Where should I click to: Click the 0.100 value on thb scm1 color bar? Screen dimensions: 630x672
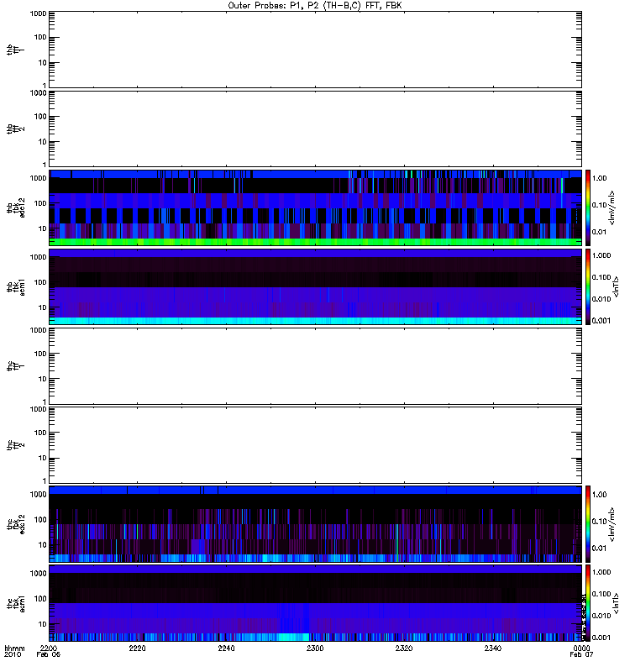click(601, 277)
